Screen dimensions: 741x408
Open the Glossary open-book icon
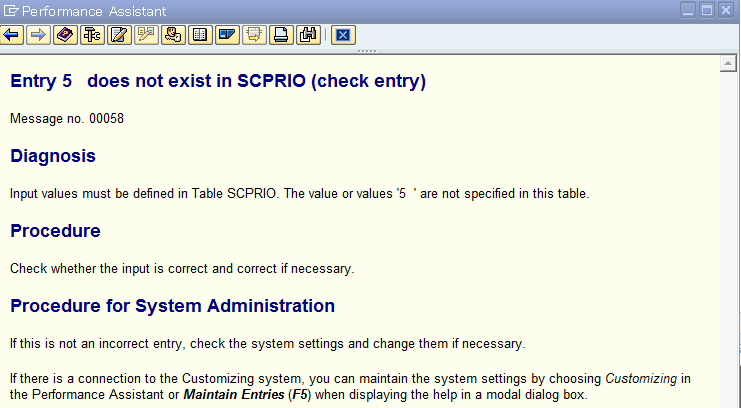200,35
